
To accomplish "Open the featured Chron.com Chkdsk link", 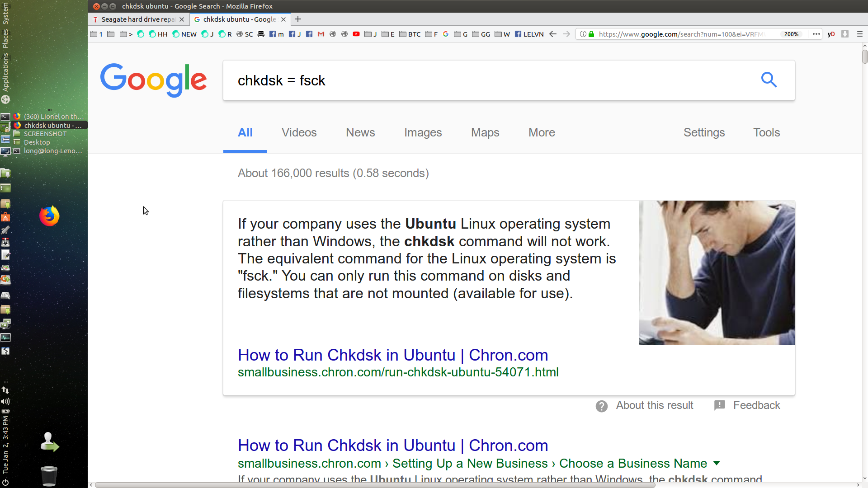I will (393, 355).
